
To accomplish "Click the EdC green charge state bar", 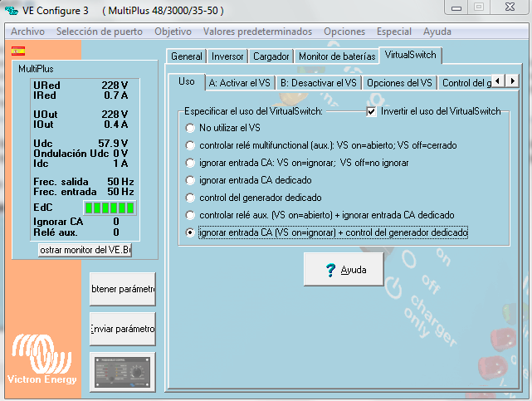I will pyautogui.click(x=110, y=208).
